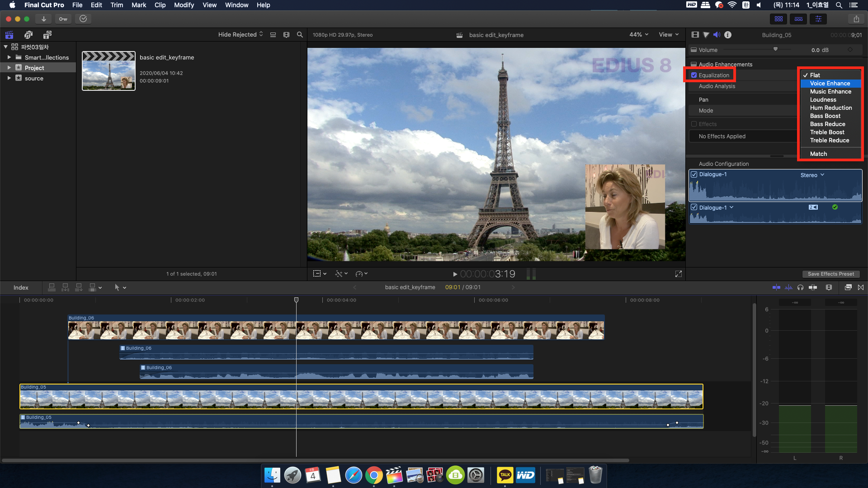Click the viewer fullscreen expand icon

(678, 274)
